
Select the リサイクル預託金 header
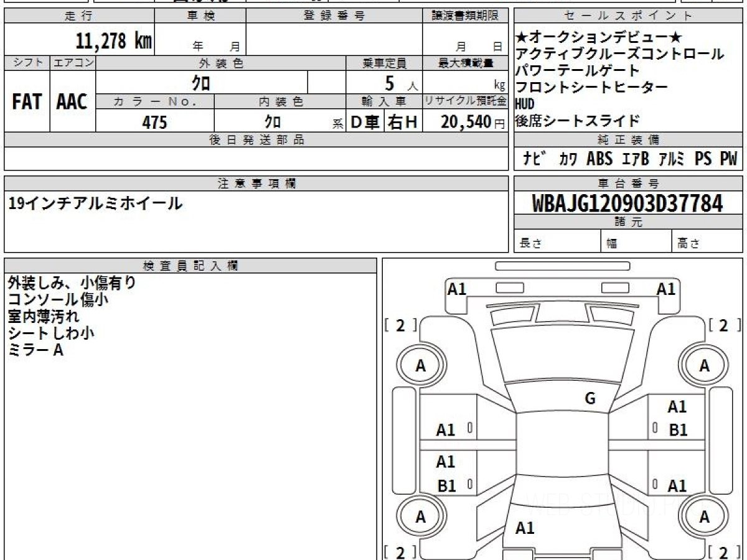coord(465,101)
